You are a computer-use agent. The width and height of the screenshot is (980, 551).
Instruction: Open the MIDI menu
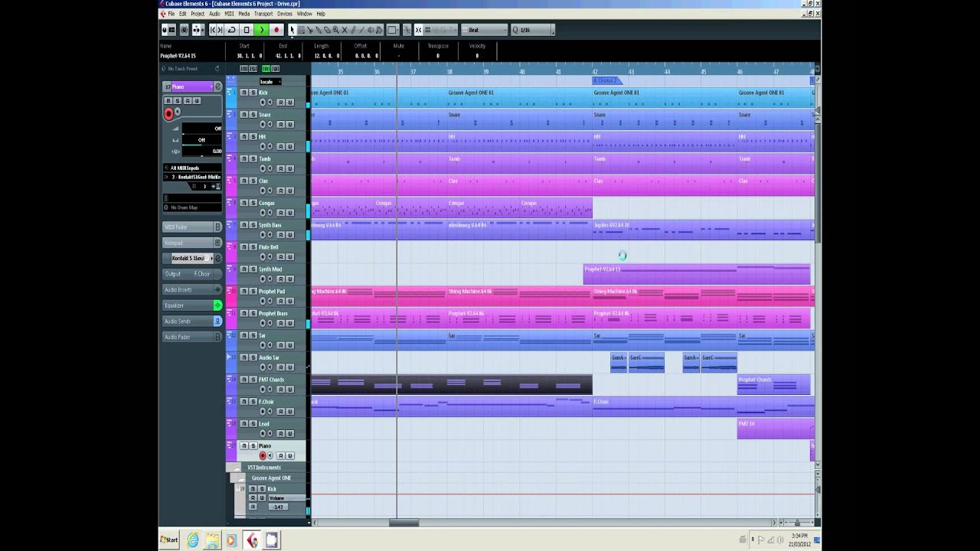229,14
